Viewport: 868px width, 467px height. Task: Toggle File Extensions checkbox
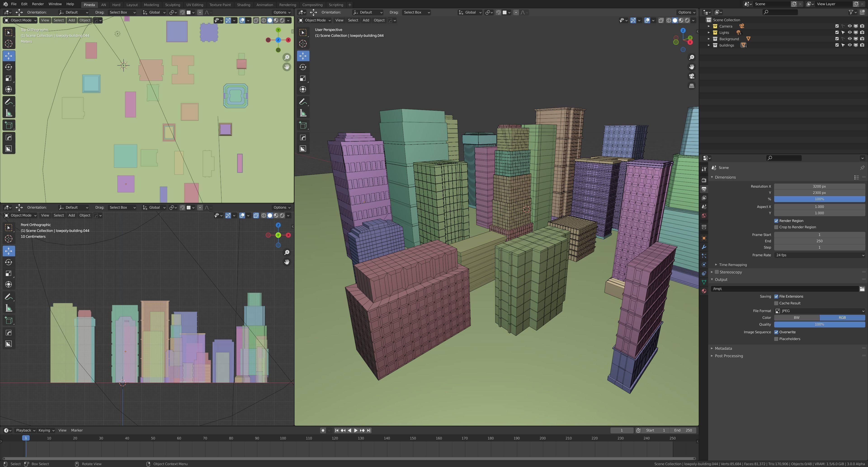click(x=776, y=297)
